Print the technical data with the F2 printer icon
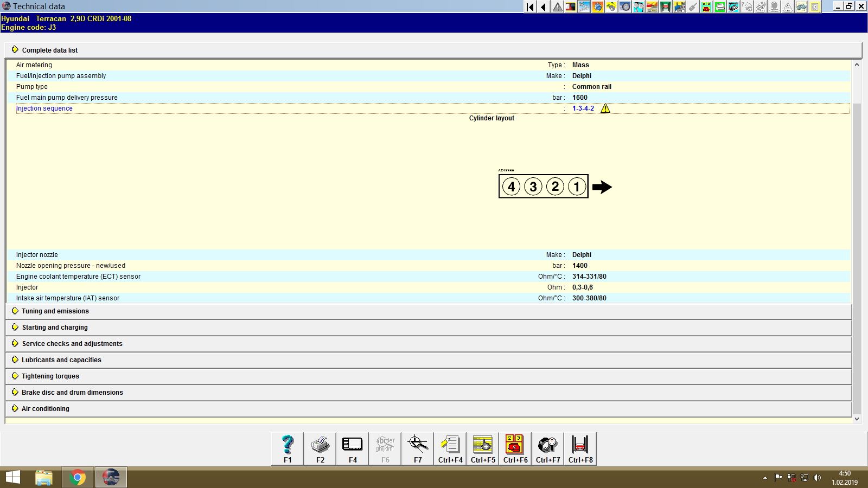 320,445
